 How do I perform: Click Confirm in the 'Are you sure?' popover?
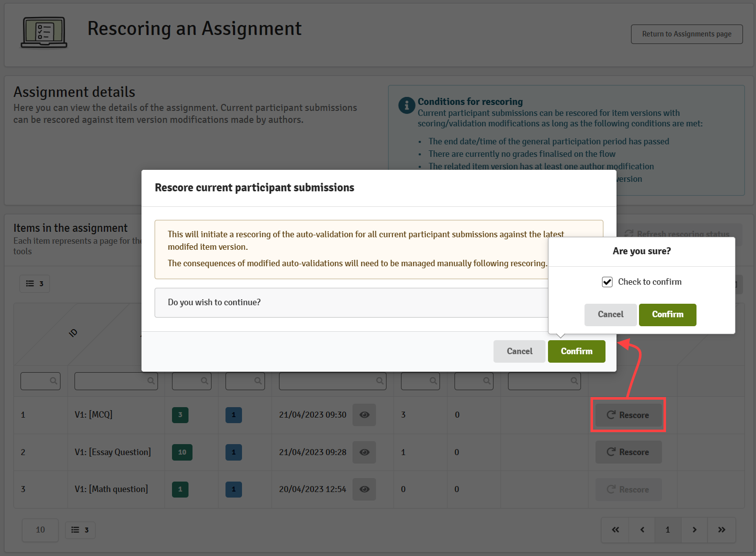point(667,315)
